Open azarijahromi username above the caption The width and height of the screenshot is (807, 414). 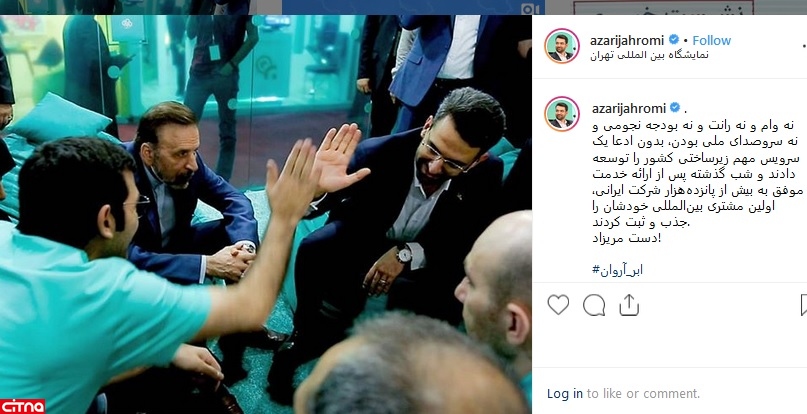pos(629,109)
